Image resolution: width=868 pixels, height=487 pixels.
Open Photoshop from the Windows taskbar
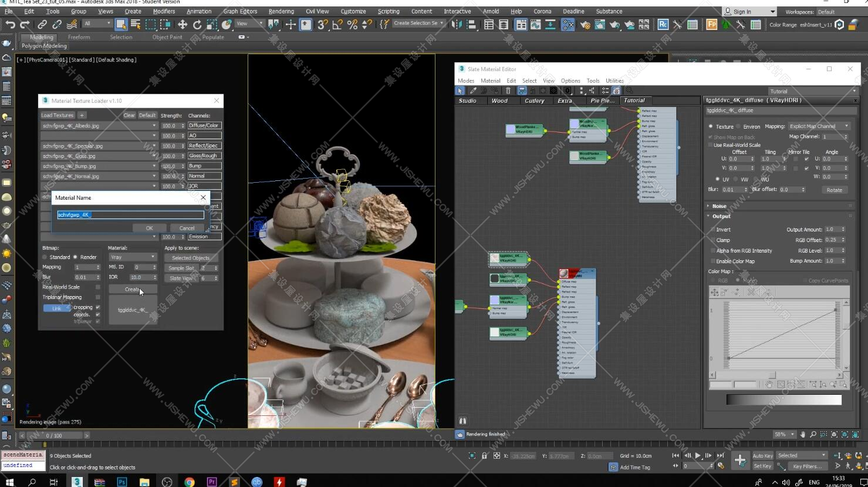coord(122,482)
